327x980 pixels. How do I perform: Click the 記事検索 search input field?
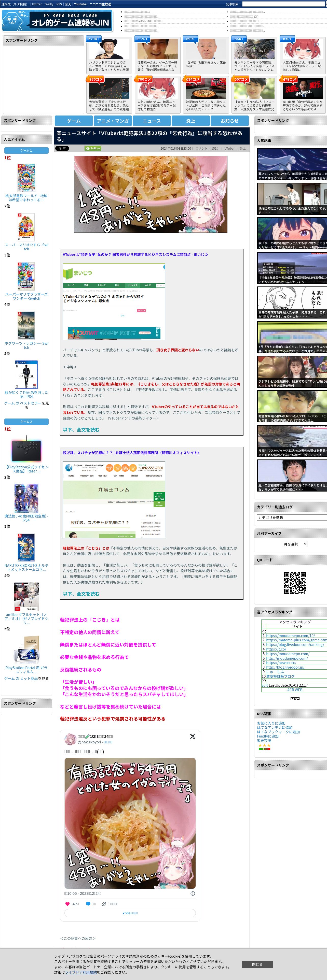coord(283,4)
